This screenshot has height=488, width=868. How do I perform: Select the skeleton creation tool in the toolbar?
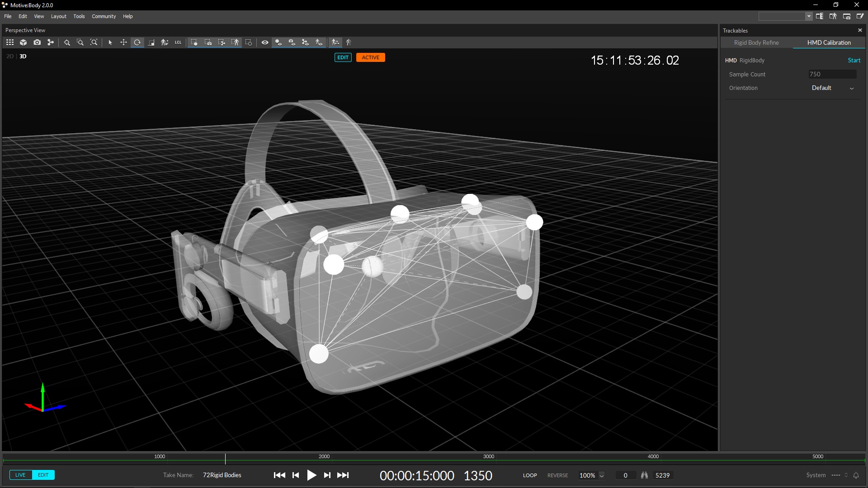(165, 42)
